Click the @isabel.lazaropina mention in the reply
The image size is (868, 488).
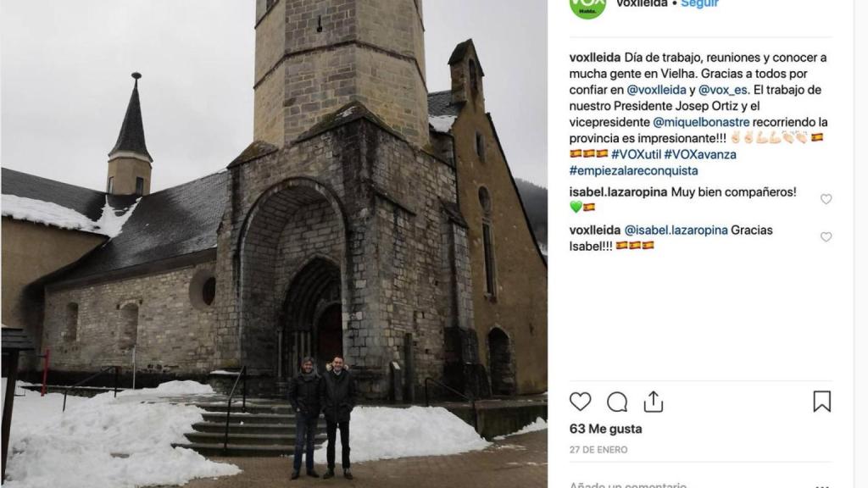point(676,230)
